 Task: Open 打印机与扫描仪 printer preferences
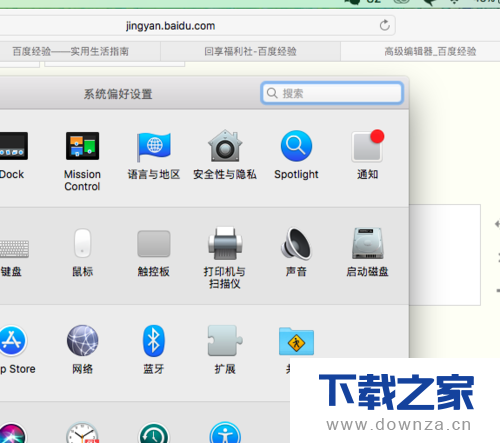click(225, 243)
